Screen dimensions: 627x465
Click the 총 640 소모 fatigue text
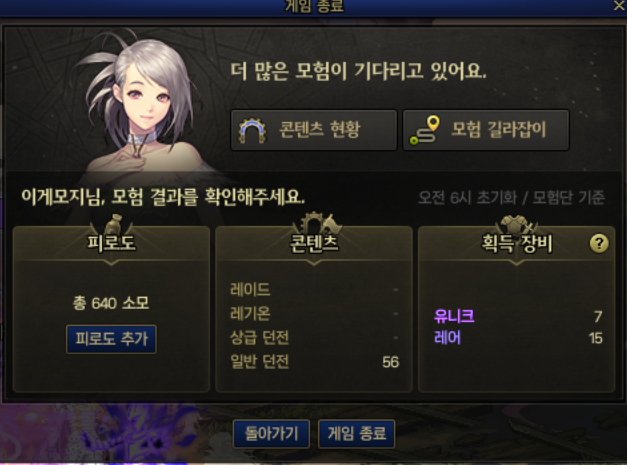click(x=111, y=303)
